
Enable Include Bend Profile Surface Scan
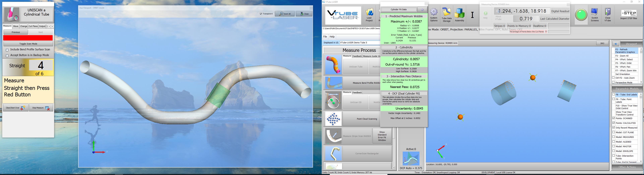click(7, 50)
